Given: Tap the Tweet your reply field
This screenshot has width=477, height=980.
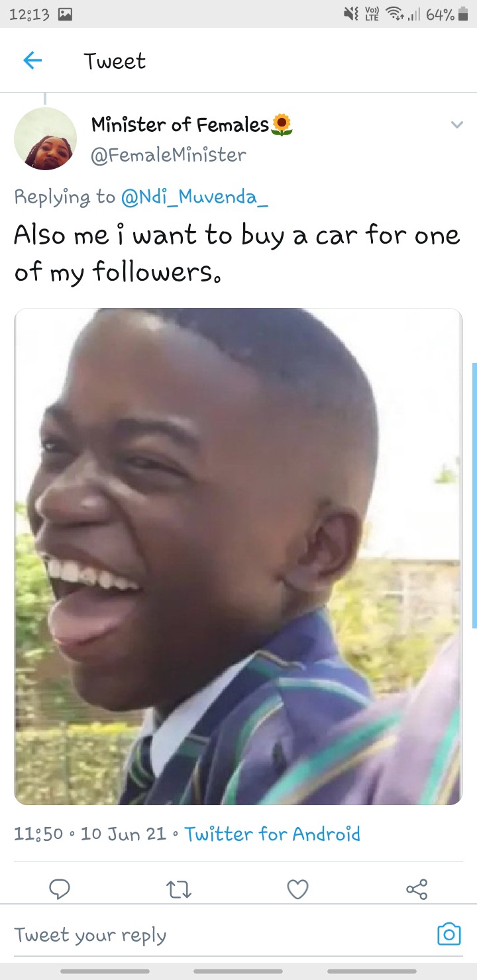Looking at the screenshot, I should pos(219,935).
